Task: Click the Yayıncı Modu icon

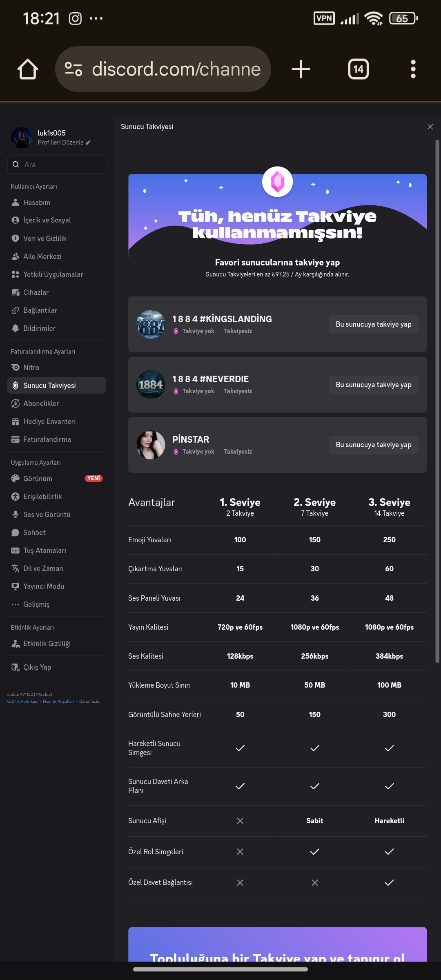Action: [x=15, y=586]
